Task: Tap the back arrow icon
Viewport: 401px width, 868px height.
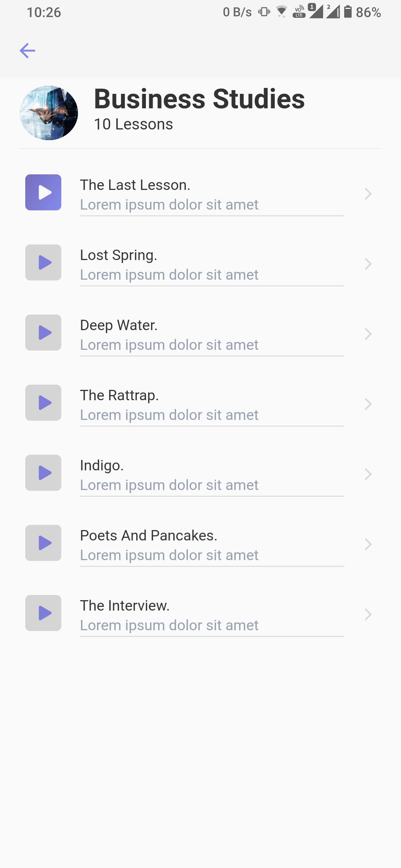Action: pos(27,51)
